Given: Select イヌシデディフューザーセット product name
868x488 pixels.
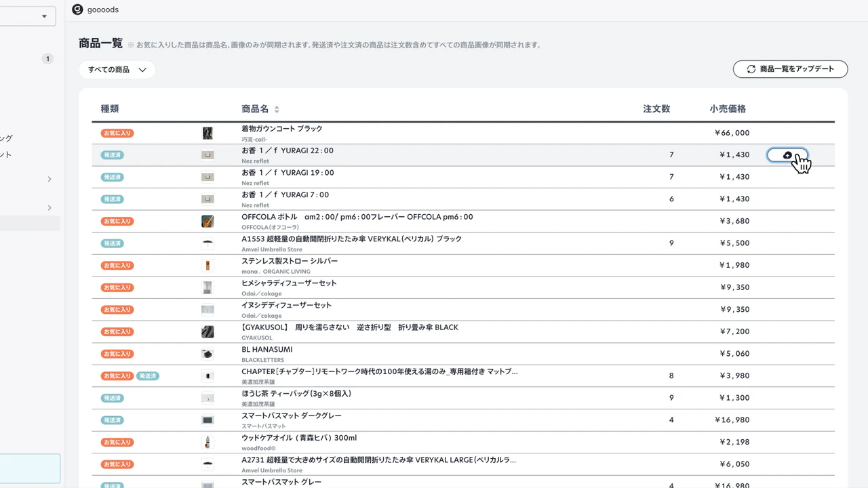Looking at the screenshot, I should (287, 305).
